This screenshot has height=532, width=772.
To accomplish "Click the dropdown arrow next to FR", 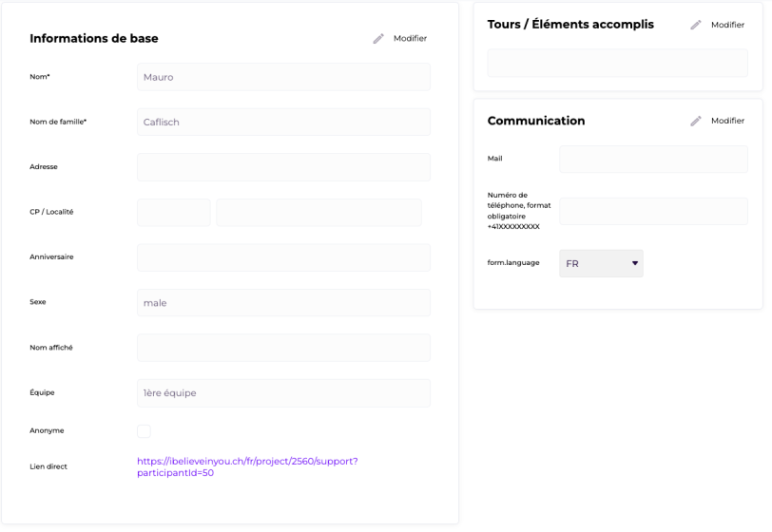I will 635,263.
